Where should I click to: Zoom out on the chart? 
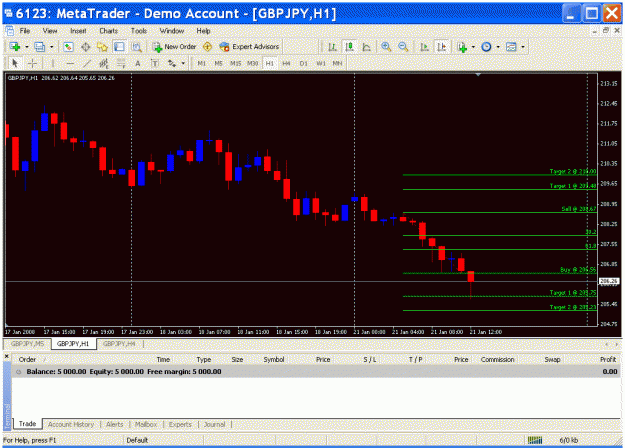403,47
